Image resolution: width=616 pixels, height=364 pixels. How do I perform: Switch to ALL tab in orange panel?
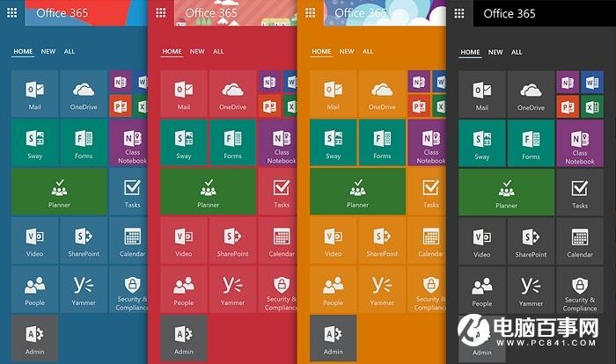(368, 52)
